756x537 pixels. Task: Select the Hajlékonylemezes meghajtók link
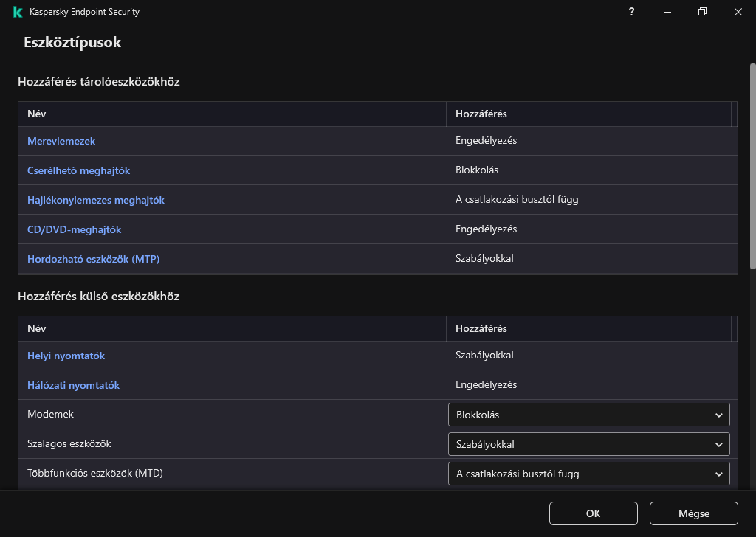pos(96,200)
